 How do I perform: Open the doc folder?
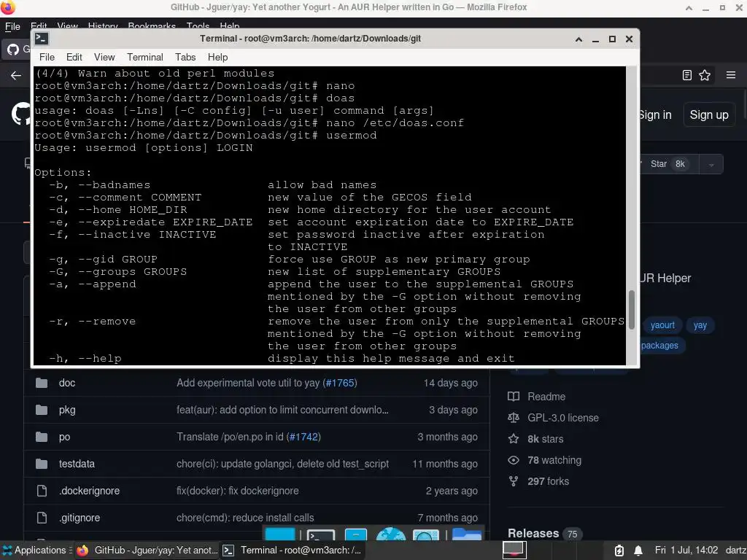pyautogui.click(x=67, y=383)
